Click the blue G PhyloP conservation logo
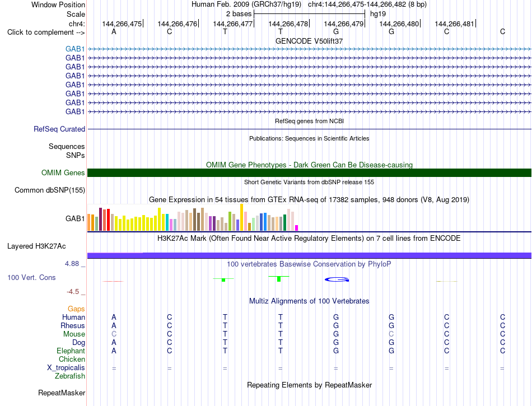Screen dimensions: 532x406 (x=337, y=279)
